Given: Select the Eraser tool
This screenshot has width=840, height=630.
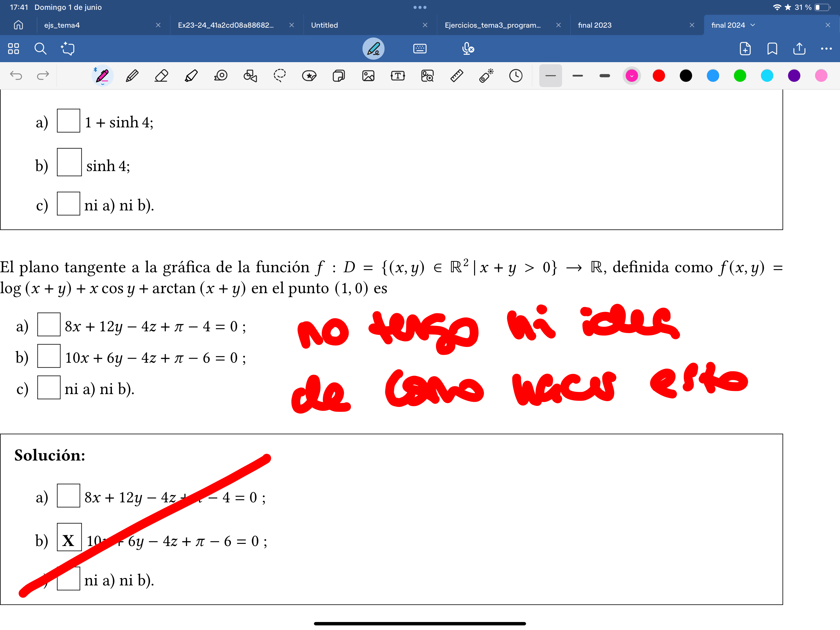Looking at the screenshot, I should pos(161,76).
